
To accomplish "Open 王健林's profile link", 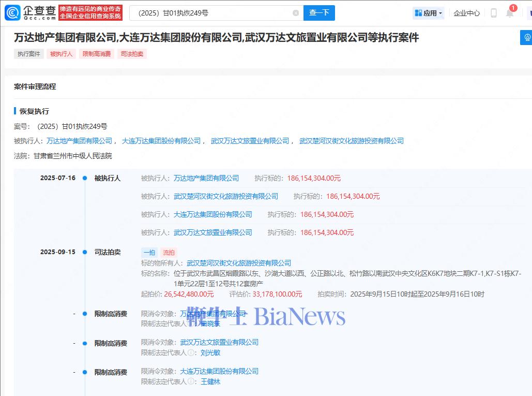I will pyautogui.click(x=210, y=382).
